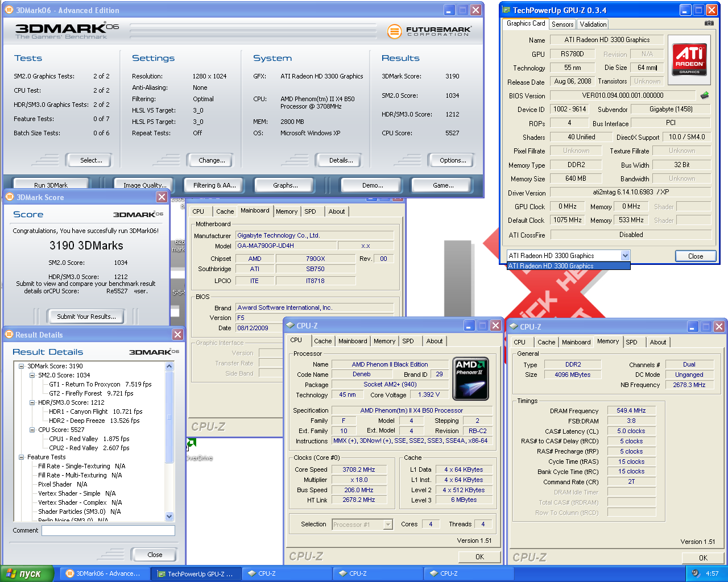Click the scroll down arrow in Result Details
This screenshot has height=582, width=728.
[x=169, y=516]
